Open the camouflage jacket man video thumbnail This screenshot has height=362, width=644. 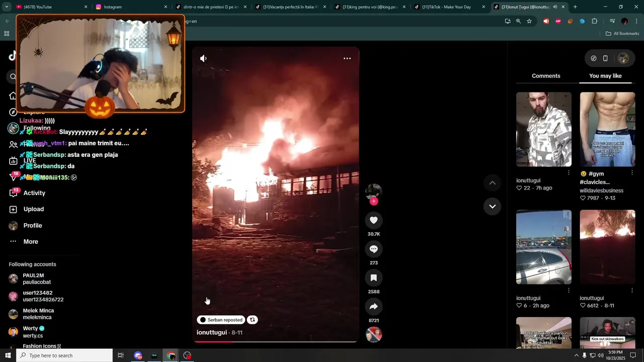(x=544, y=129)
